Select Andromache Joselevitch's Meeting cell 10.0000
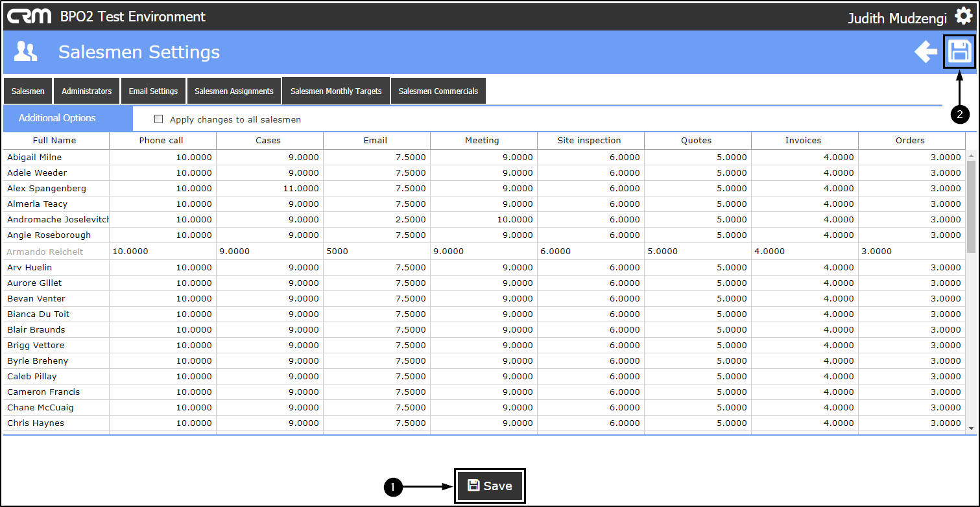The height and width of the screenshot is (507, 980). 484,220
